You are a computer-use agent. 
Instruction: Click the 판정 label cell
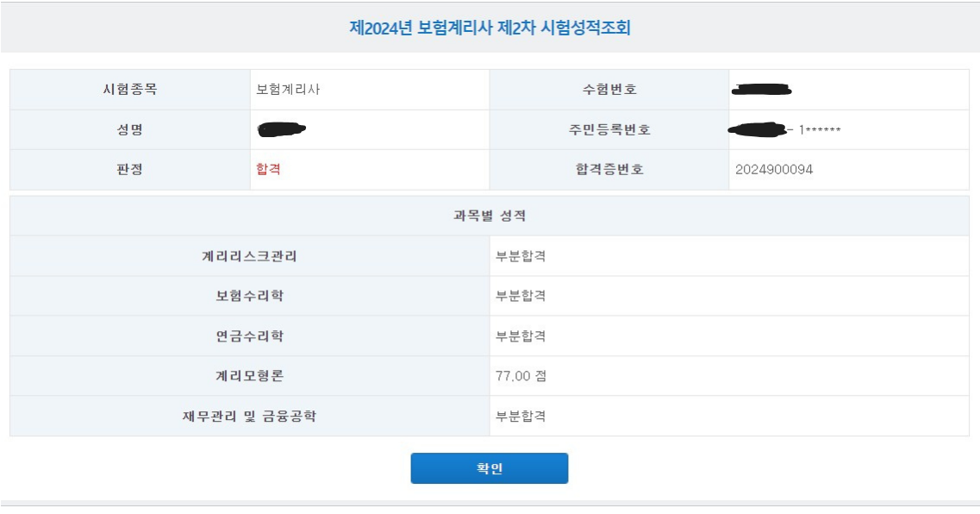[129, 169]
